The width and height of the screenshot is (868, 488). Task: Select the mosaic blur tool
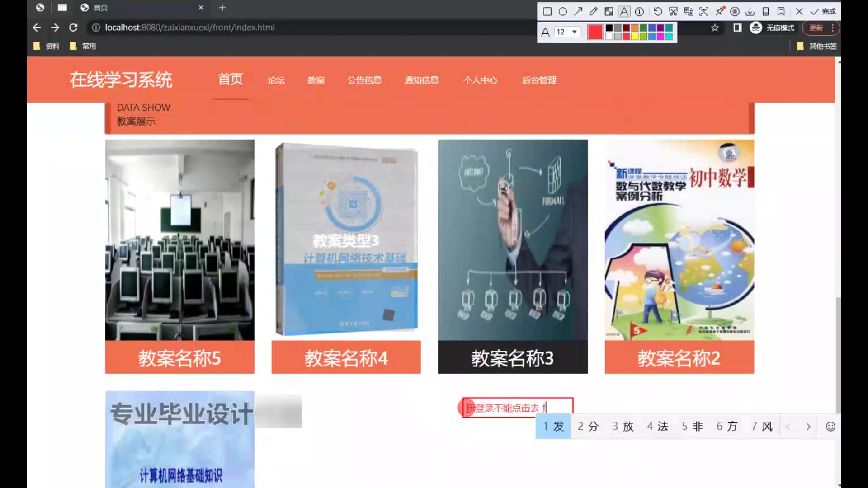609,12
